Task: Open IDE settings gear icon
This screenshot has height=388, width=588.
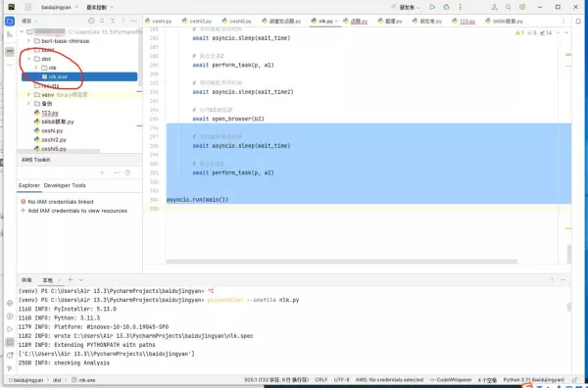Action: pos(522,7)
